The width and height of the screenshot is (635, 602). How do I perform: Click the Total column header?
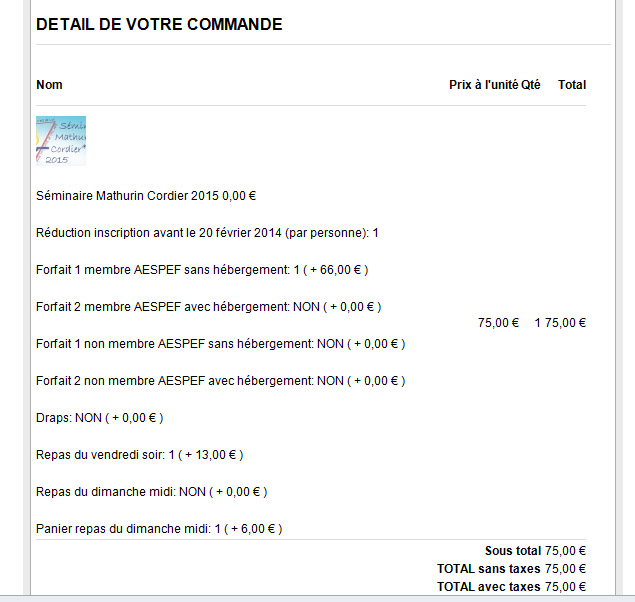point(572,85)
